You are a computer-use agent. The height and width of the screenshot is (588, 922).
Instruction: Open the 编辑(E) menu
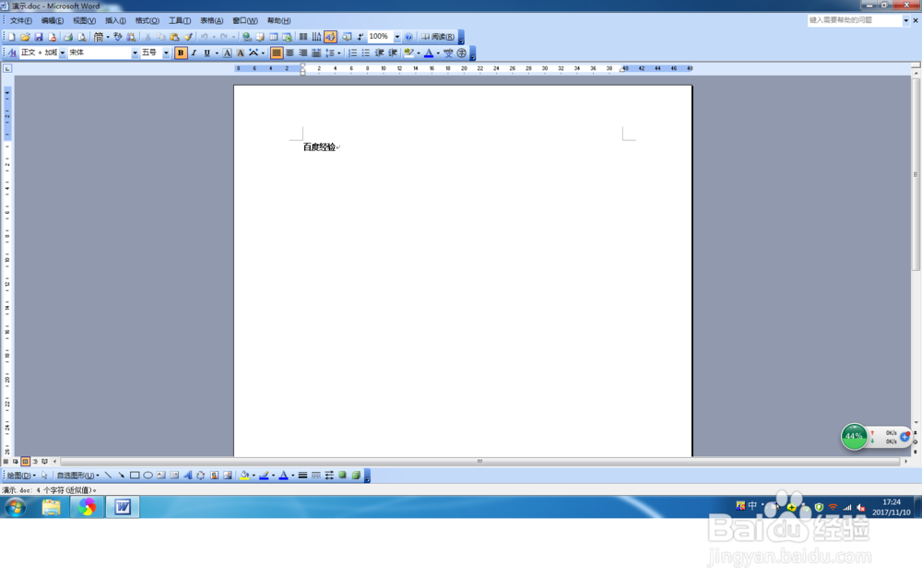(53, 20)
